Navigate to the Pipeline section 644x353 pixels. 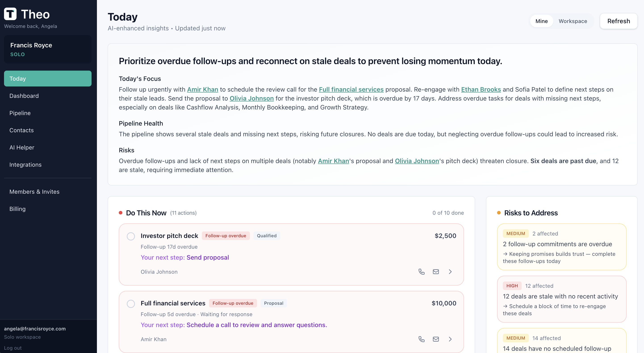[x=20, y=113]
